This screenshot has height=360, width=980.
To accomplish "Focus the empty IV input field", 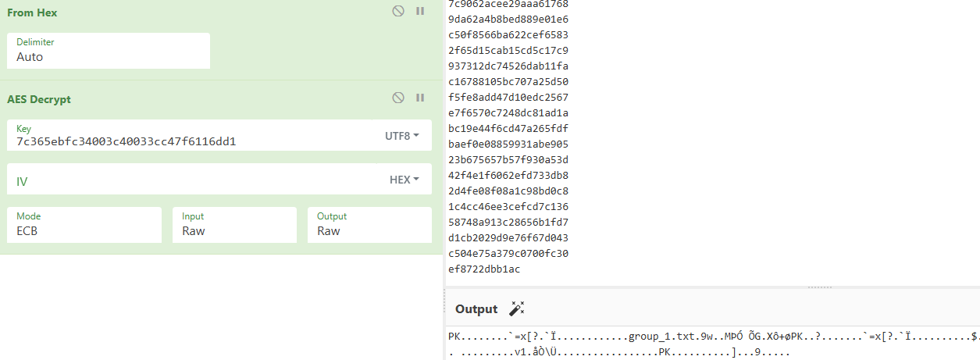I will [x=187, y=180].
